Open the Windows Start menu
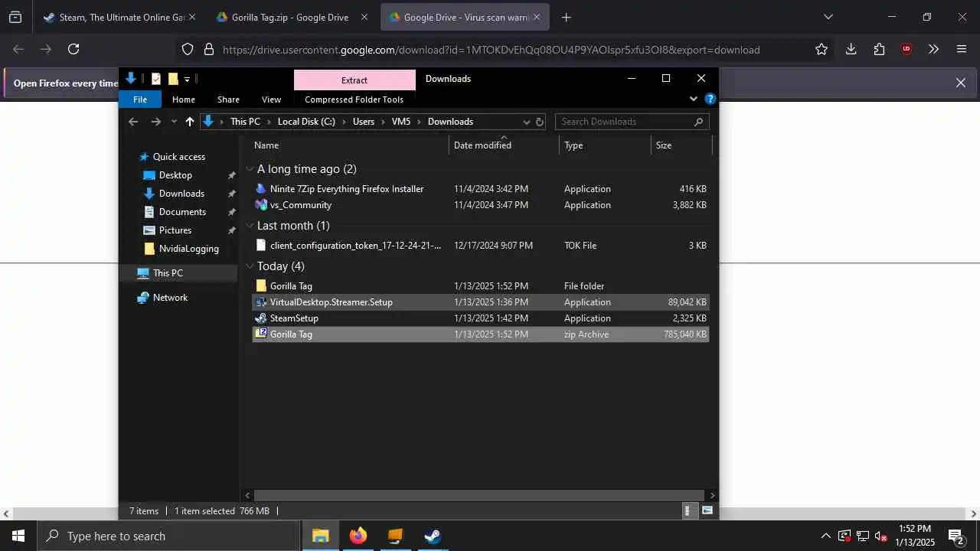980x551 pixels. (18, 536)
